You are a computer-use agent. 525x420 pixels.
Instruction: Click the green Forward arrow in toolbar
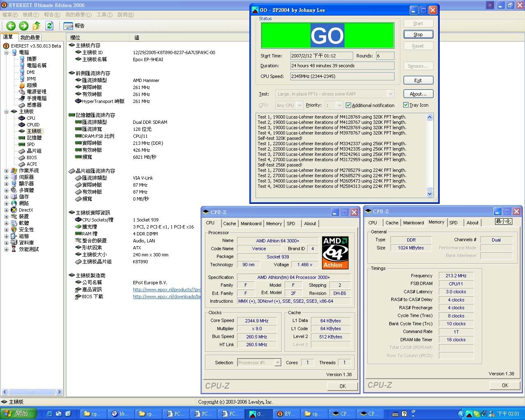coord(24,26)
